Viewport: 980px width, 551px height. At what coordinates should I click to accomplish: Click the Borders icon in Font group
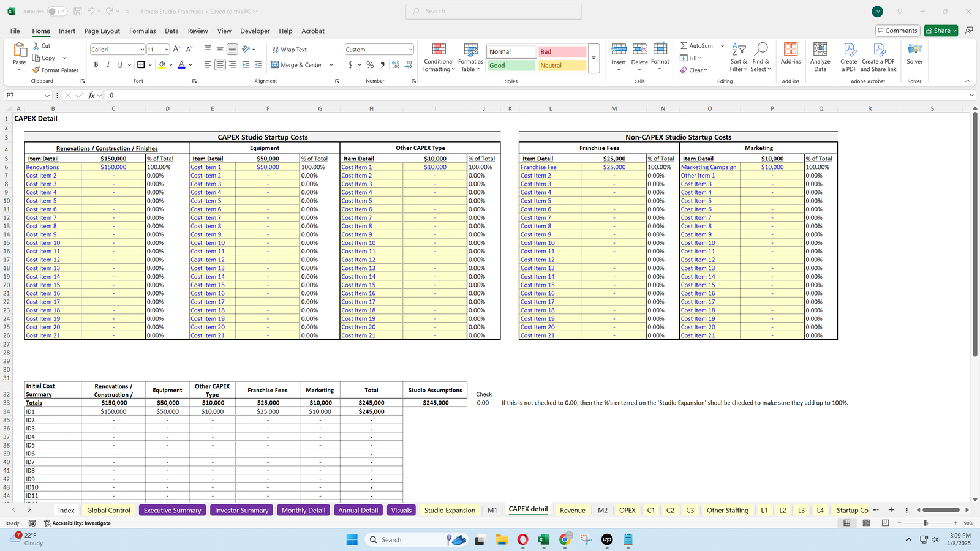click(x=141, y=65)
